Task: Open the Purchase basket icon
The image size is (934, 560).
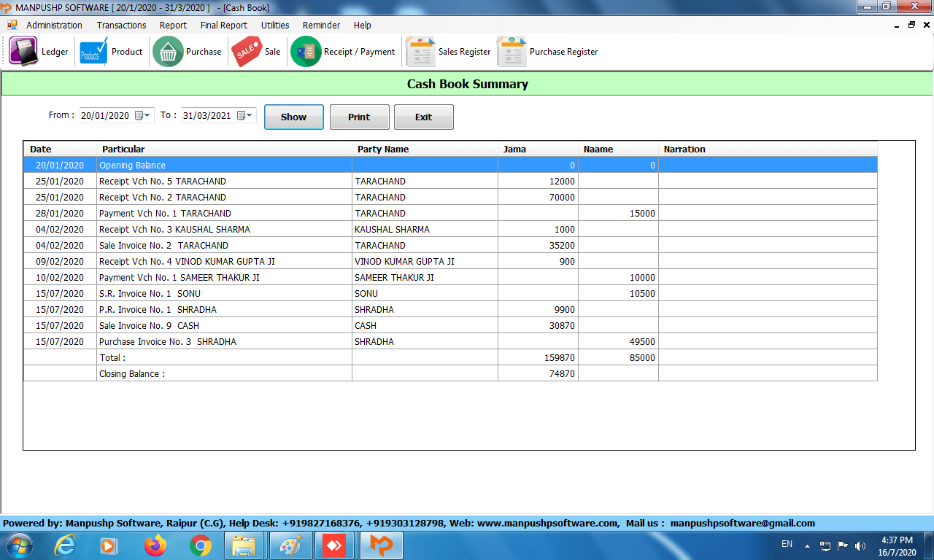Action: pos(168,52)
